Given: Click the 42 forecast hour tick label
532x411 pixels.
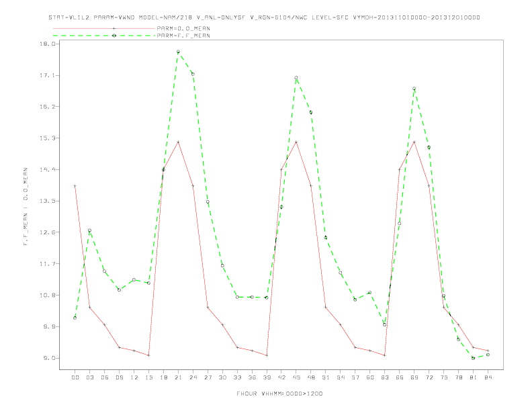Looking at the screenshot, I should (281, 377).
